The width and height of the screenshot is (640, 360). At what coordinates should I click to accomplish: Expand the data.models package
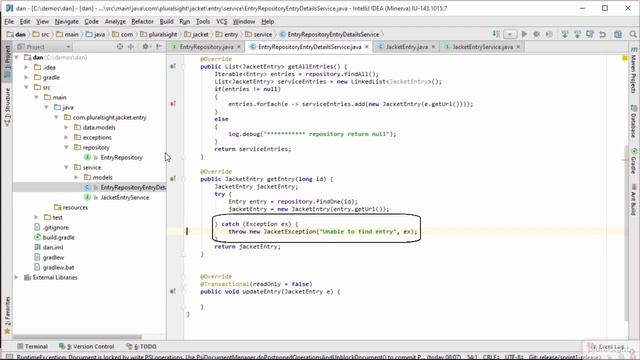(67, 127)
